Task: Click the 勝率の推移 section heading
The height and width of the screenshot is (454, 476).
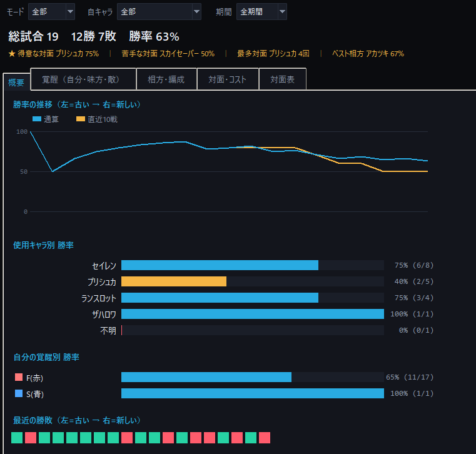Action: tap(77, 104)
